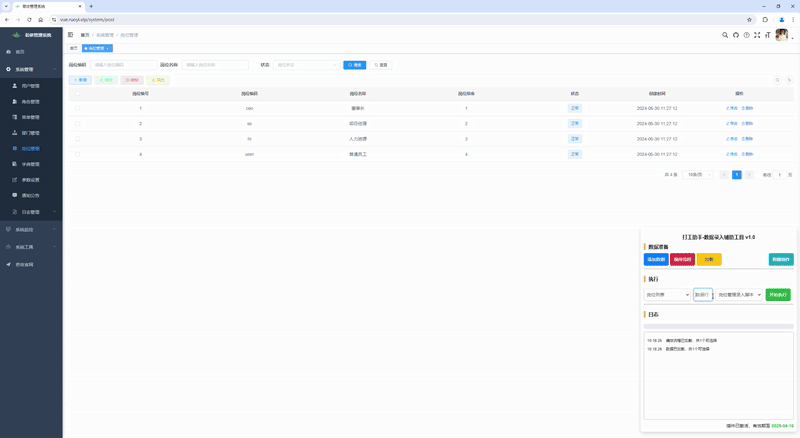
Task: Click the font size icon in header
Action: (767, 35)
